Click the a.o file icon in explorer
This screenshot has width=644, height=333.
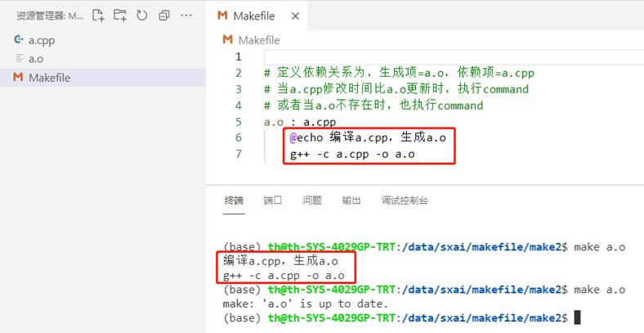tap(20, 58)
